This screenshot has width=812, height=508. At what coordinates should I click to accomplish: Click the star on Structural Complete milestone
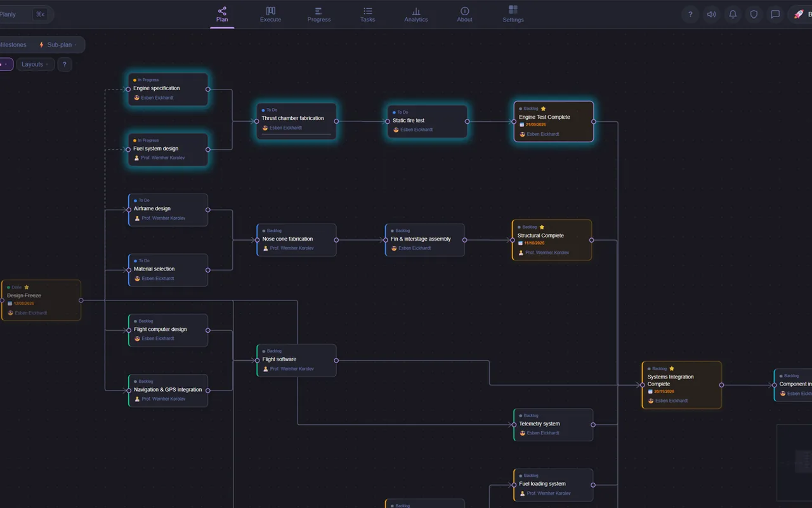(x=542, y=227)
